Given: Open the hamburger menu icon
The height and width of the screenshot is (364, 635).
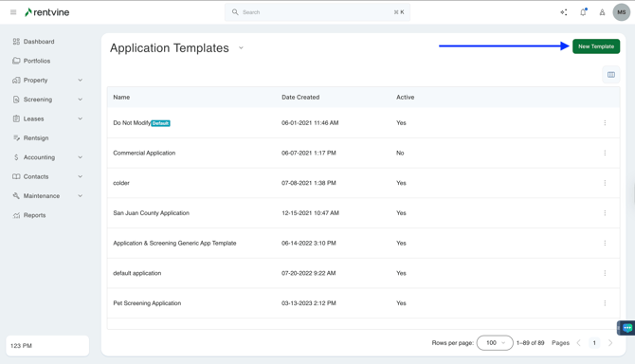Looking at the screenshot, I should click(x=13, y=12).
